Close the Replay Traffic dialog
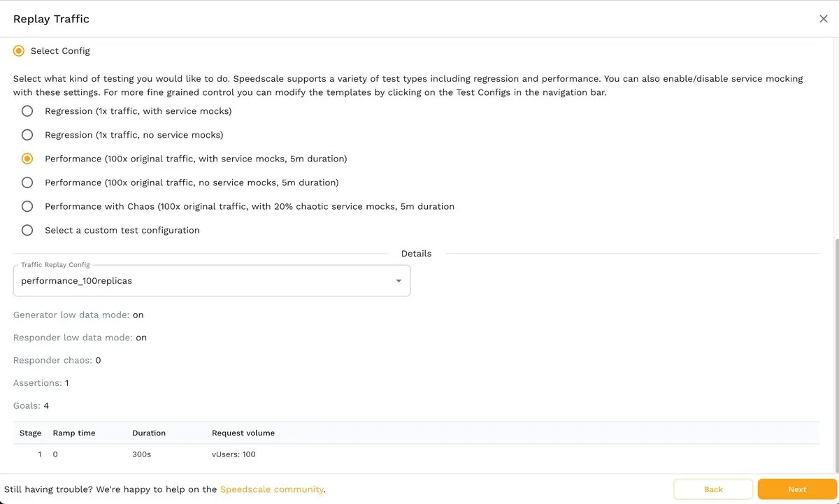The image size is (839, 504). tap(823, 19)
